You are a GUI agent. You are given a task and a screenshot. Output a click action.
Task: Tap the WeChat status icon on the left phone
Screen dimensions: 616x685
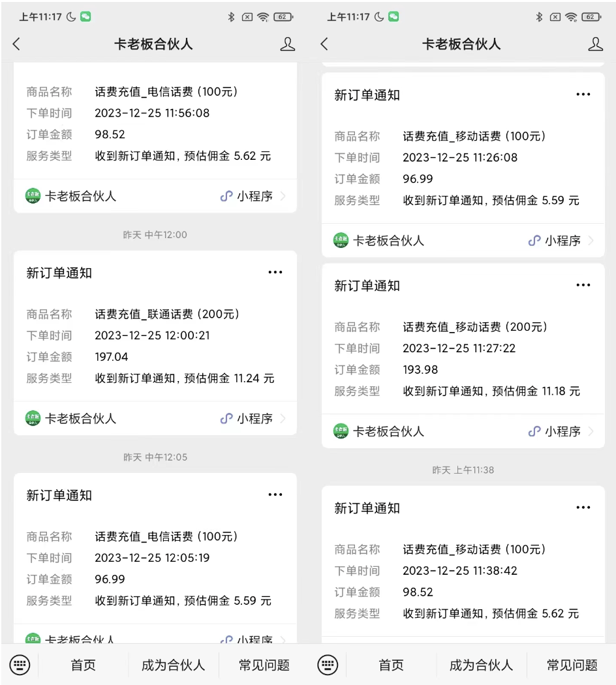tap(85, 16)
